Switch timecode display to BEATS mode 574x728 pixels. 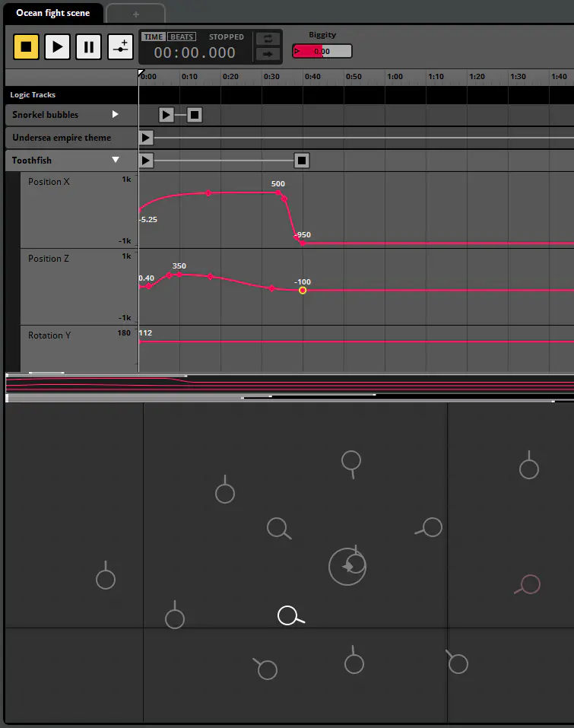[x=182, y=37]
